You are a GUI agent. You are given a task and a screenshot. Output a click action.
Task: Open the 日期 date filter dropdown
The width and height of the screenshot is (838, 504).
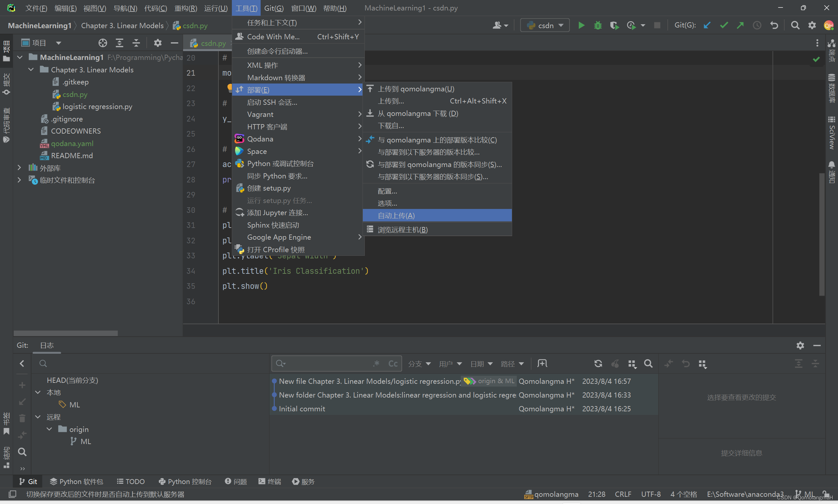481,364
